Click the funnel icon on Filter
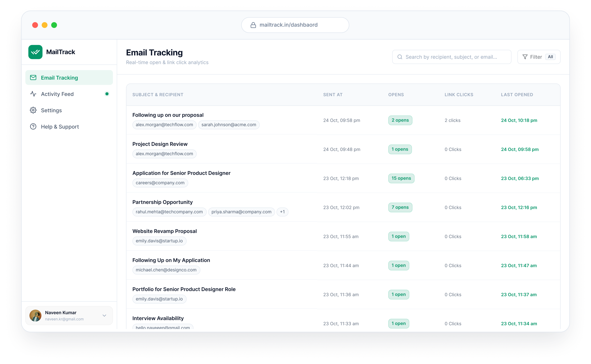The image size is (591, 364). pyautogui.click(x=525, y=57)
